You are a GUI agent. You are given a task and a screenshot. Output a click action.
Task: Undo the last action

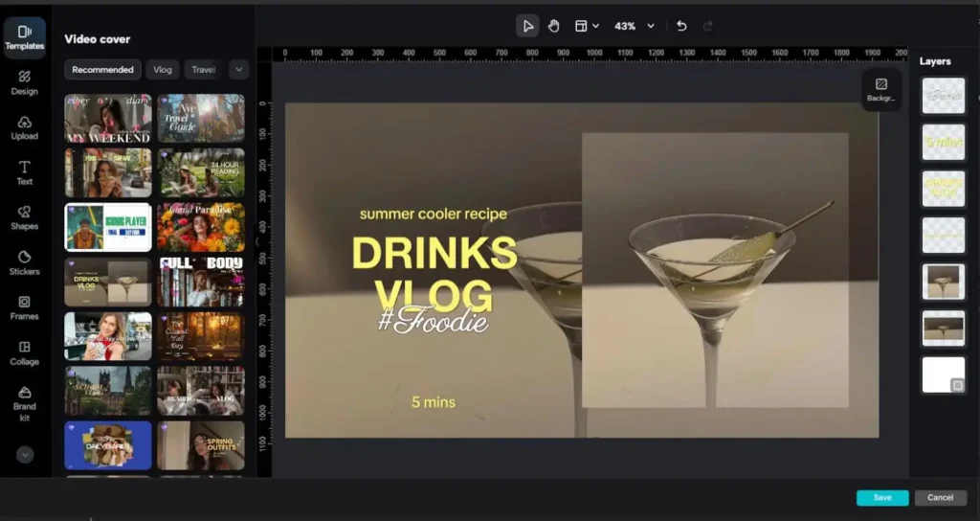(x=681, y=26)
